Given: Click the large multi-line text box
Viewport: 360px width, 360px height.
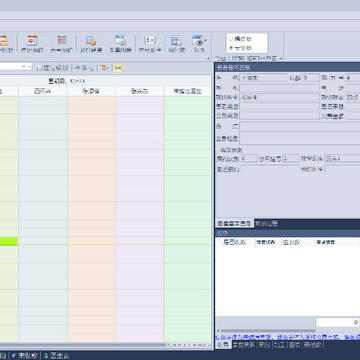Looking at the screenshot, I should click(300, 138).
